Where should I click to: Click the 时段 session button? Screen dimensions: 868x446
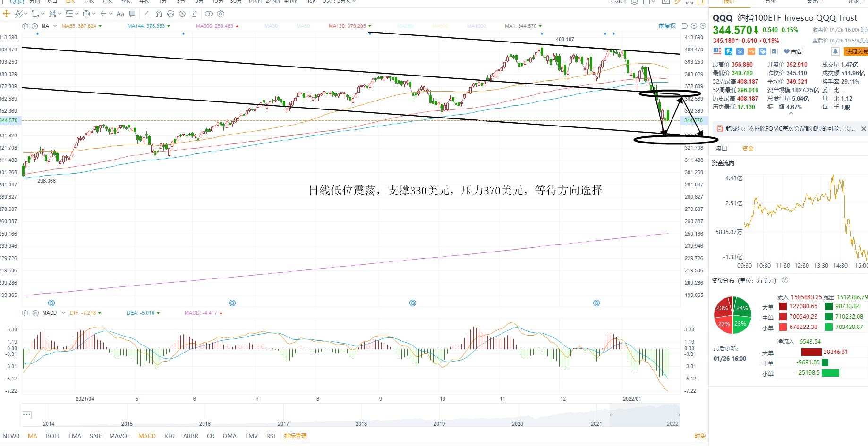pyautogui.click(x=700, y=436)
